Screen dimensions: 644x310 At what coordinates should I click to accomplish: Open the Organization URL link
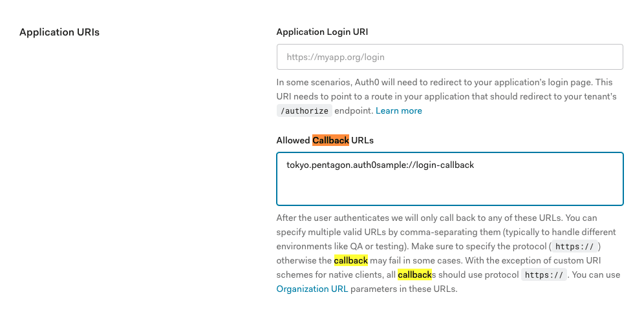[312, 289]
